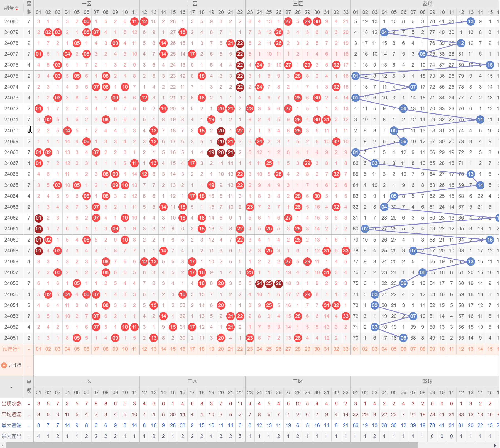Select 01 under 一区 in the 预选行1 row
Viewport: 500px width, 448px height.
[38, 349]
